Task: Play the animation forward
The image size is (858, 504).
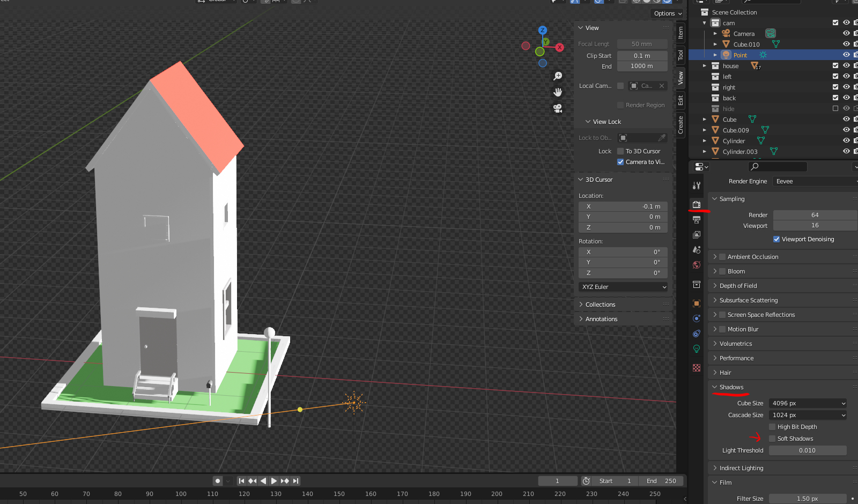Action: coord(274,481)
